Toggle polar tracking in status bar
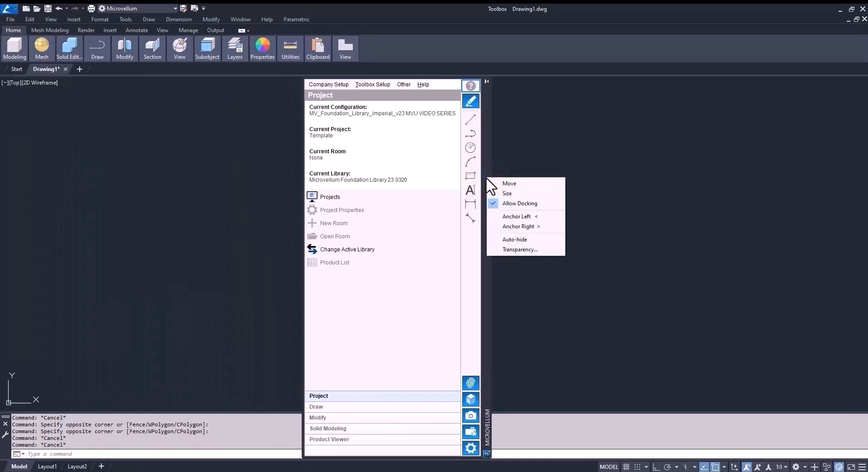Screen dimensions: 868x472 coord(667,467)
